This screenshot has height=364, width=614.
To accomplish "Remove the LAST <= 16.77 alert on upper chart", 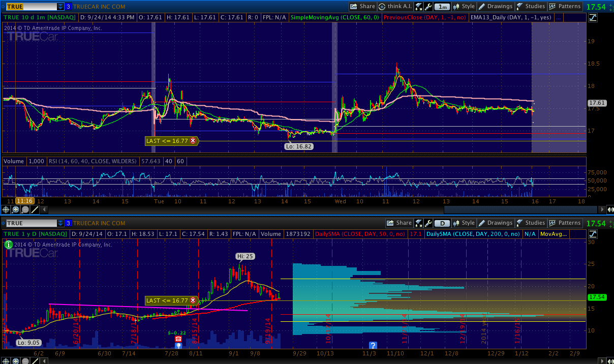I will (x=193, y=141).
